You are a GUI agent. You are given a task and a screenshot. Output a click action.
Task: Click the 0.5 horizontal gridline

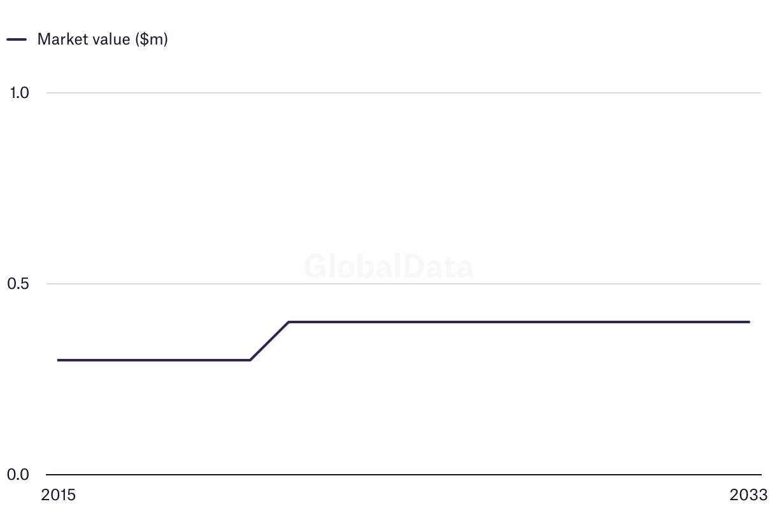tap(404, 284)
